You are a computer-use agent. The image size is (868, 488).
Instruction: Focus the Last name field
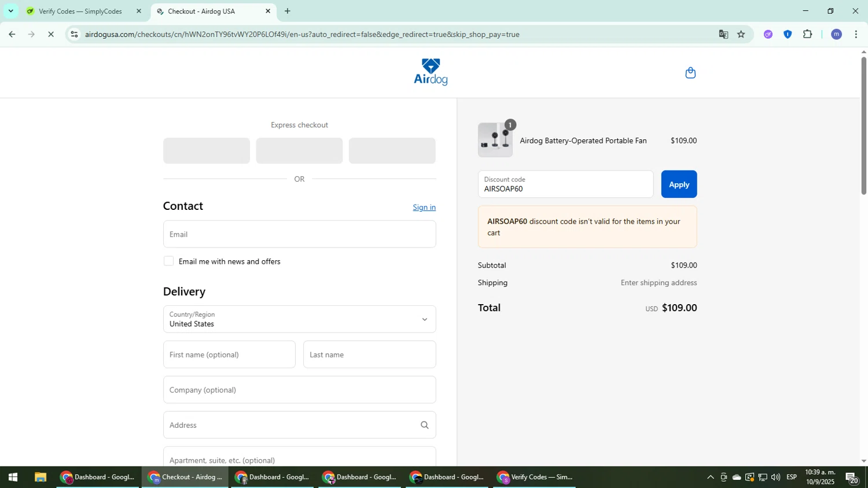369,354
